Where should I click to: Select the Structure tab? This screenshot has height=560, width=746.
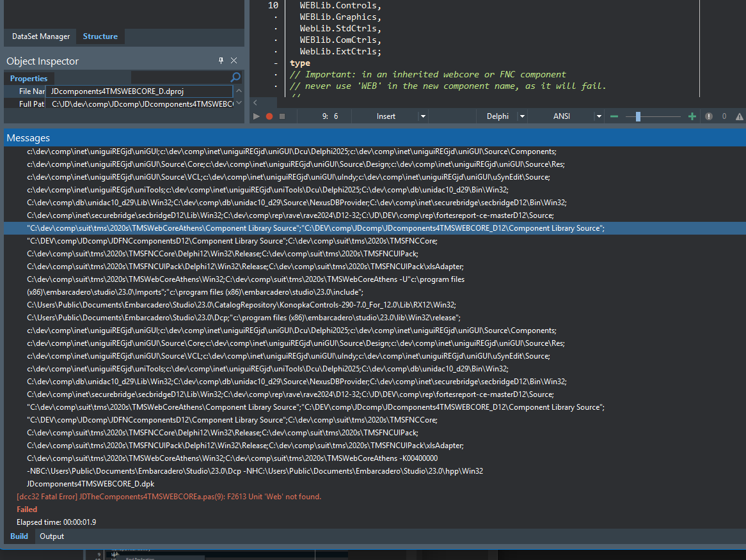[x=100, y=36]
